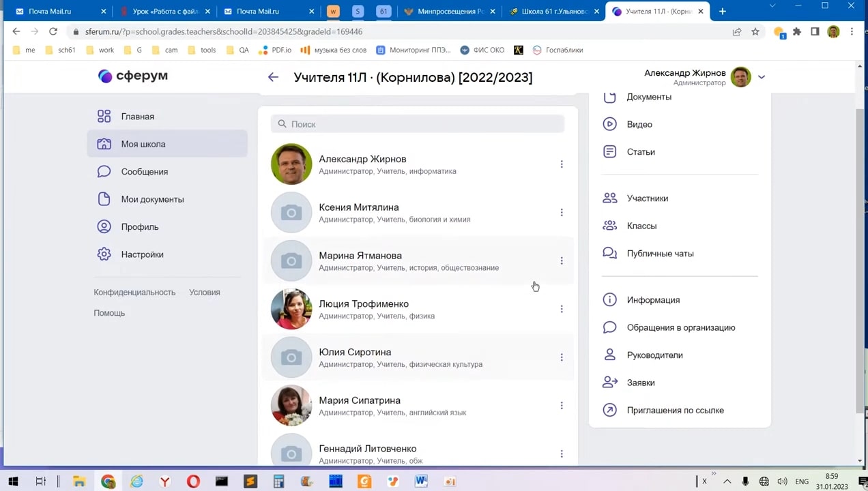The height and width of the screenshot is (491, 868).
Task: Open the sch61 bookmark folder
Action: [x=60, y=50]
